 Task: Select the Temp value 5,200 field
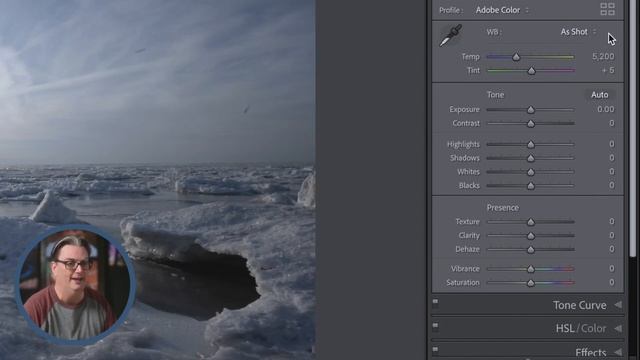pyautogui.click(x=603, y=57)
